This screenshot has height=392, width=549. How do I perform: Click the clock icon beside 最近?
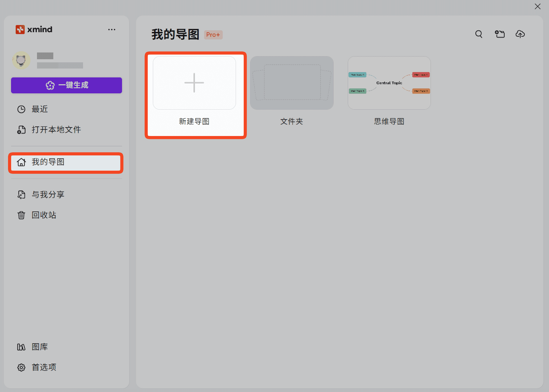(x=21, y=109)
